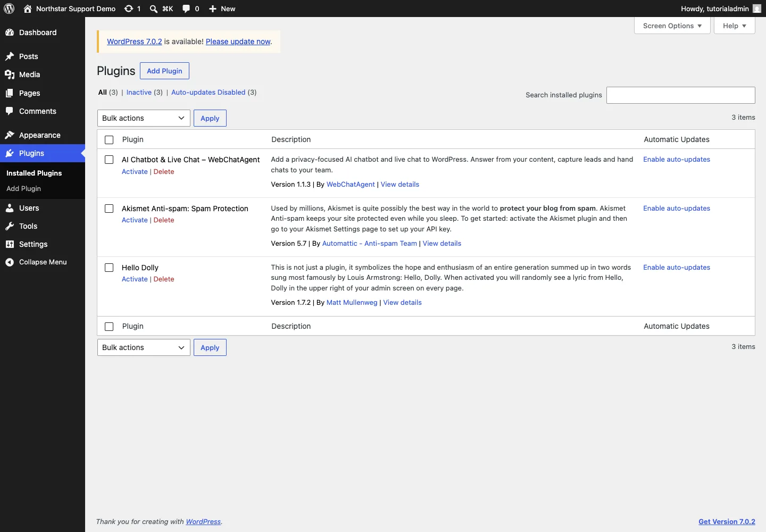Open the Appearance menu
Image resolution: width=766 pixels, height=532 pixels.
coord(43,135)
